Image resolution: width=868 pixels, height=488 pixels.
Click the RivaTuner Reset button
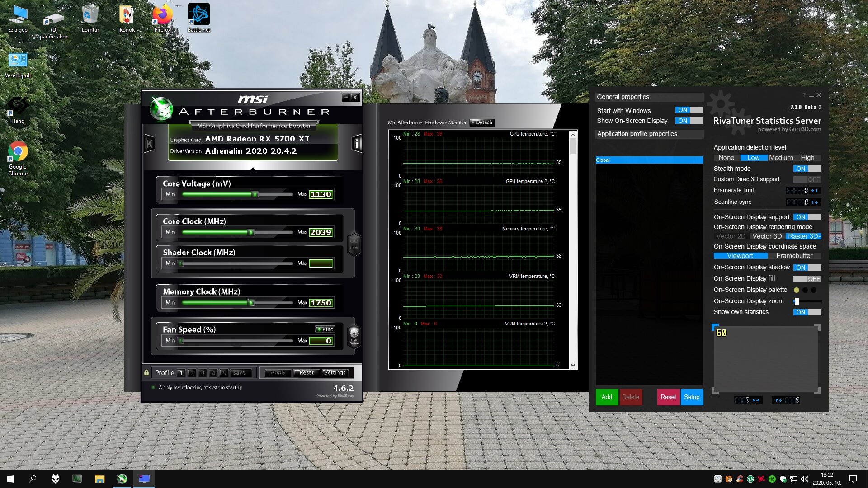coord(668,397)
